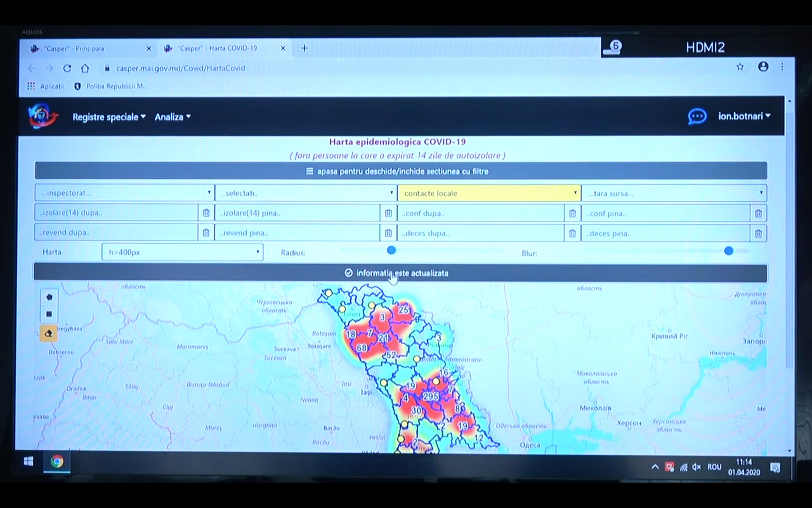Image resolution: width=812 pixels, height=508 pixels.
Task: Click the browser address bar URL
Action: (180, 68)
